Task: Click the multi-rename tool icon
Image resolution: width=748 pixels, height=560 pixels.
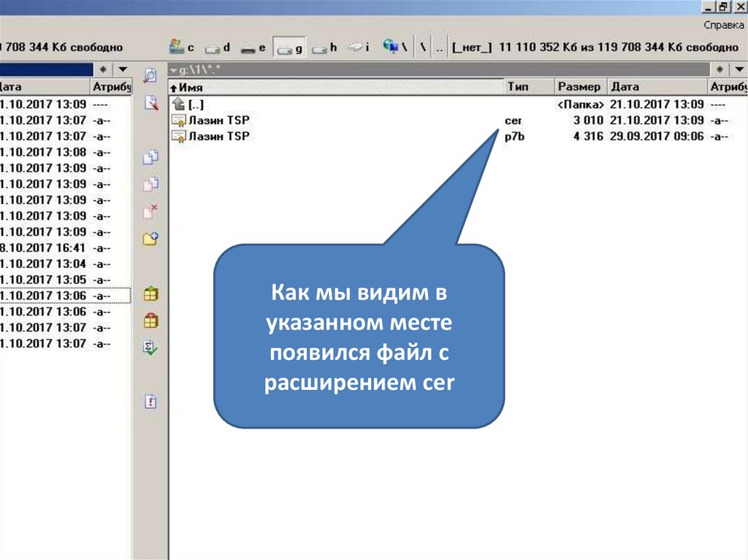Action: [150, 102]
